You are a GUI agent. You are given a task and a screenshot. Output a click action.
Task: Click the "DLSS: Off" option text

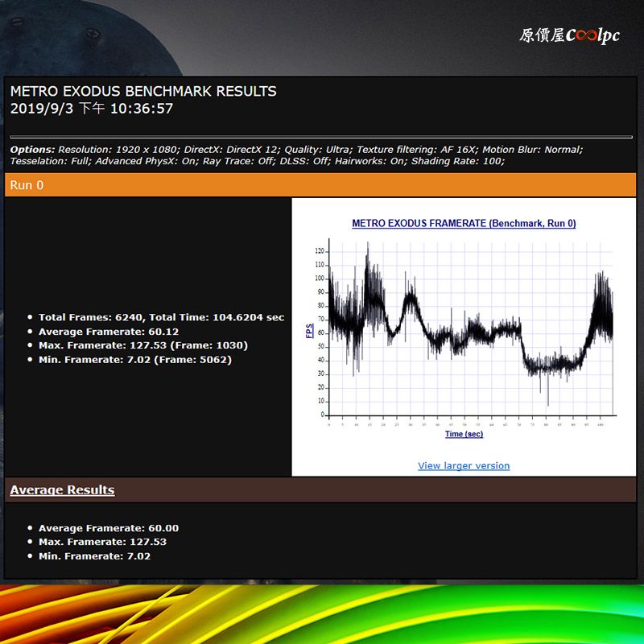click(x=304, y=161)
